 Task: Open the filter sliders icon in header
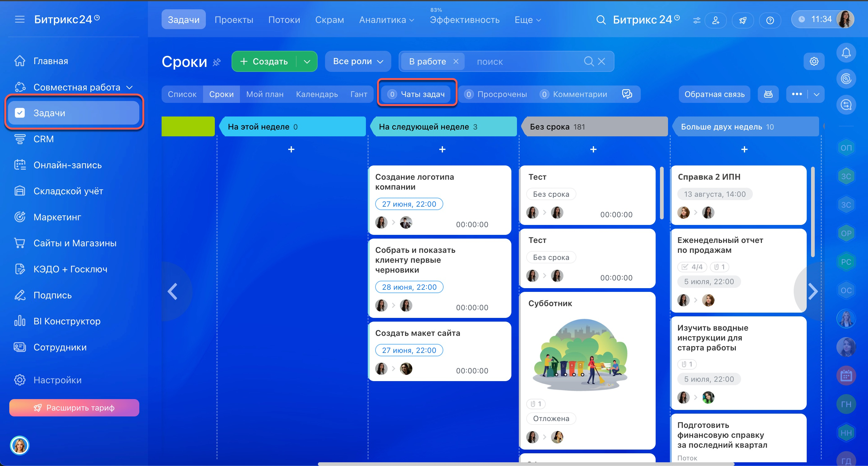697,20
